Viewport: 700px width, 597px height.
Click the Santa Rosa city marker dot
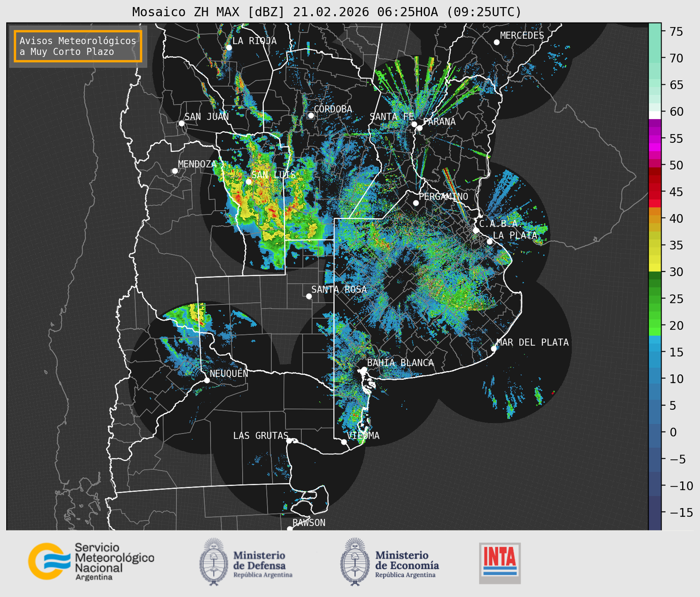[x=309, y=296]
